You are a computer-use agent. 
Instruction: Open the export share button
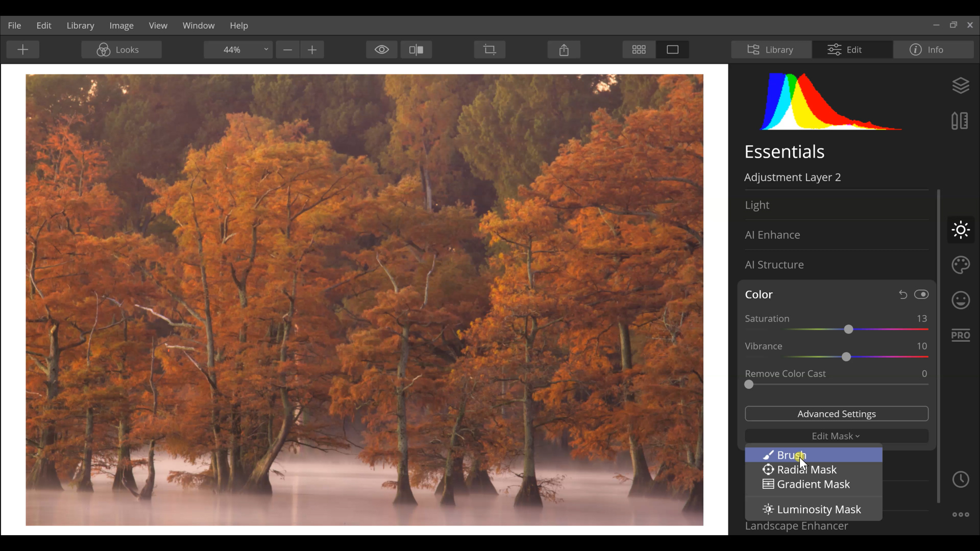564,49
